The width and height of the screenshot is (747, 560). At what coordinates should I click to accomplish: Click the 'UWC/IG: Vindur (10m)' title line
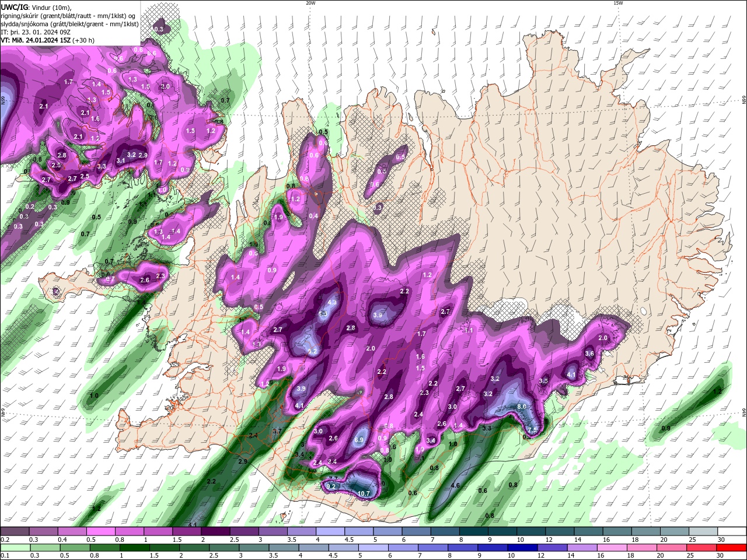click(36, 7)
